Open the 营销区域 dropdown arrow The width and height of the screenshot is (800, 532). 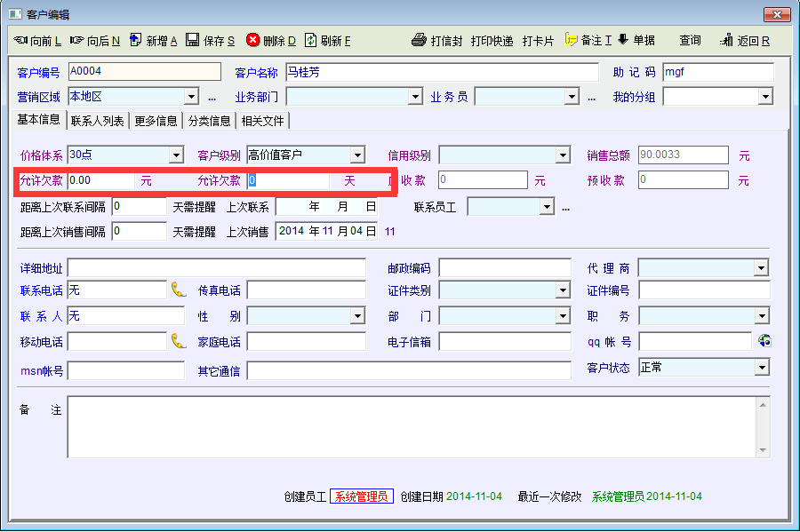click(x=191, y=97)
